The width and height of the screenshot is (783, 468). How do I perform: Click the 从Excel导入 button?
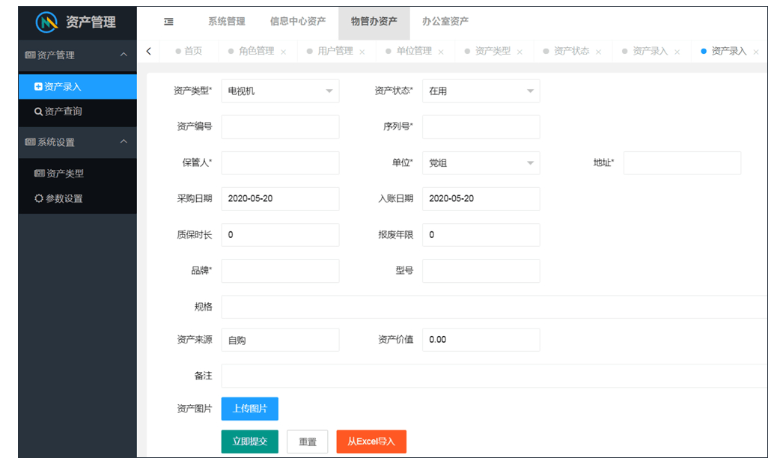(x=371, y=441)
